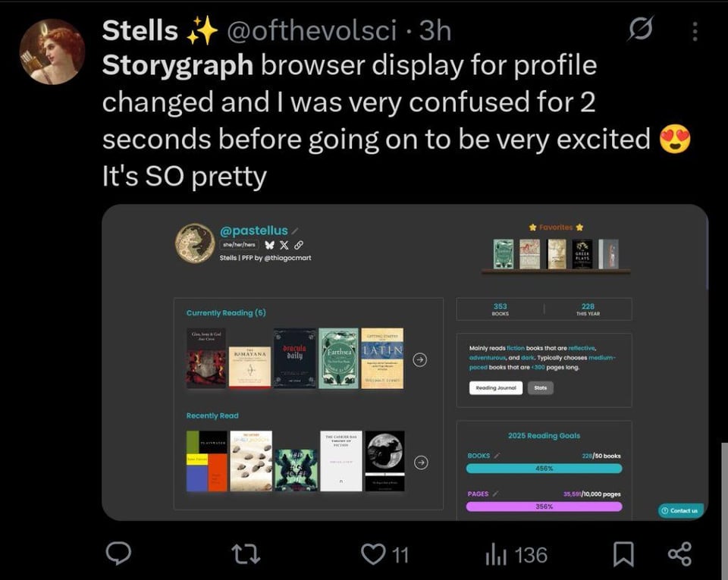Click the Bluesky butterfly icon on profile
The image size is (728, 580).
click(268, 245)
